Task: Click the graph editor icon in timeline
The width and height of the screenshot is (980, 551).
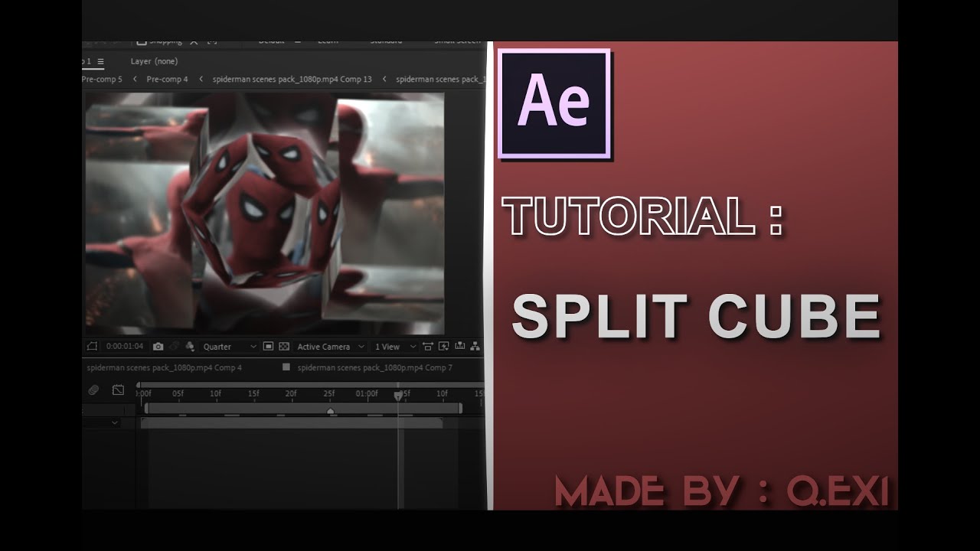Action: [x=118, y=390]
